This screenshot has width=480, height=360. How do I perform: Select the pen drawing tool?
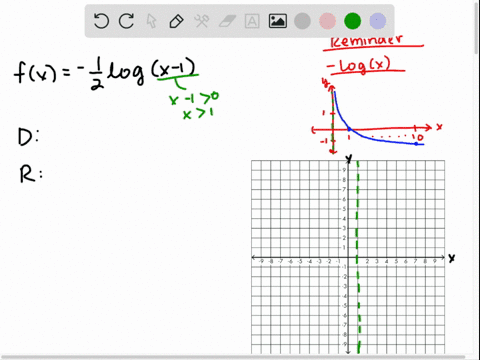pyautogui.click(x=176, y=21)
